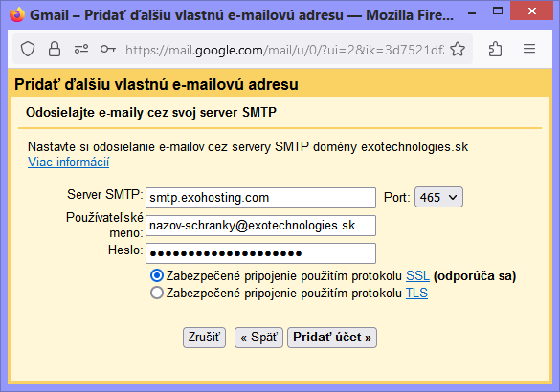Screen dimensions: 560x392
Task: Open the Firefox hamburger menu
Action: pyautogui.click(x=529, y=49)
